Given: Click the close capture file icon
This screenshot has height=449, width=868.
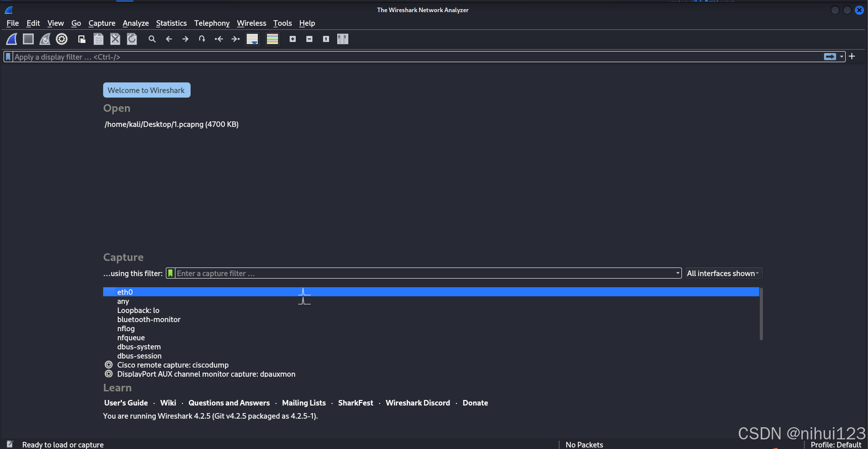Looking at the screenshot, I should tap(115, 39).
